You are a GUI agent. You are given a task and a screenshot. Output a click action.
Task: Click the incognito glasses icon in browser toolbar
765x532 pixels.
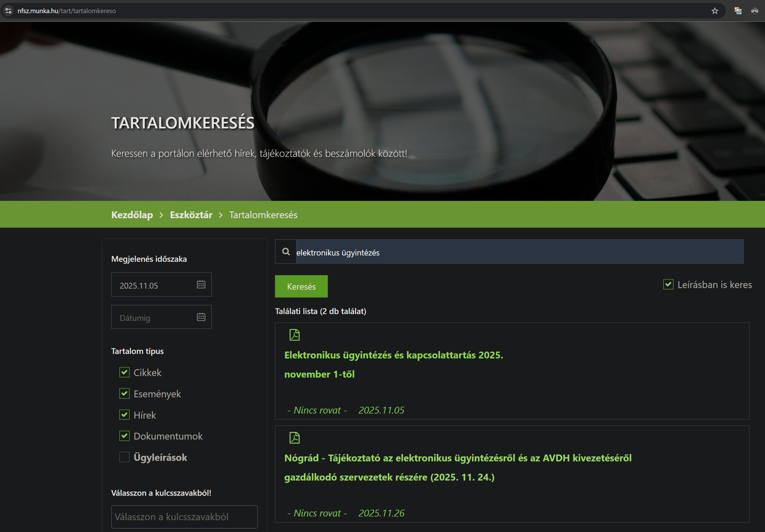754,11
